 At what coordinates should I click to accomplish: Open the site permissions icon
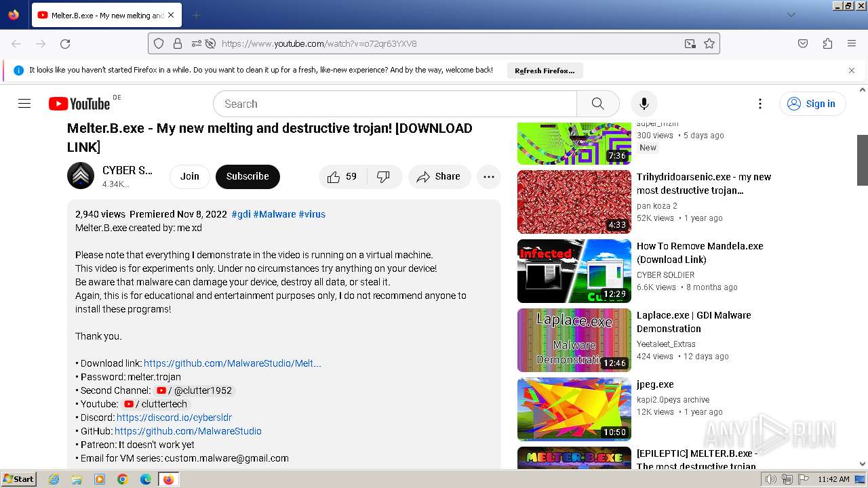[x=197, y=43]
